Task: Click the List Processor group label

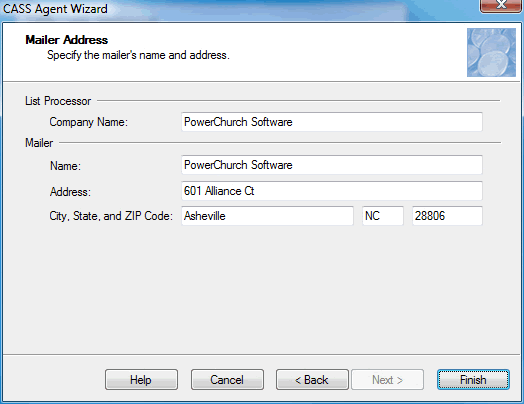Action: coord(58,101)
